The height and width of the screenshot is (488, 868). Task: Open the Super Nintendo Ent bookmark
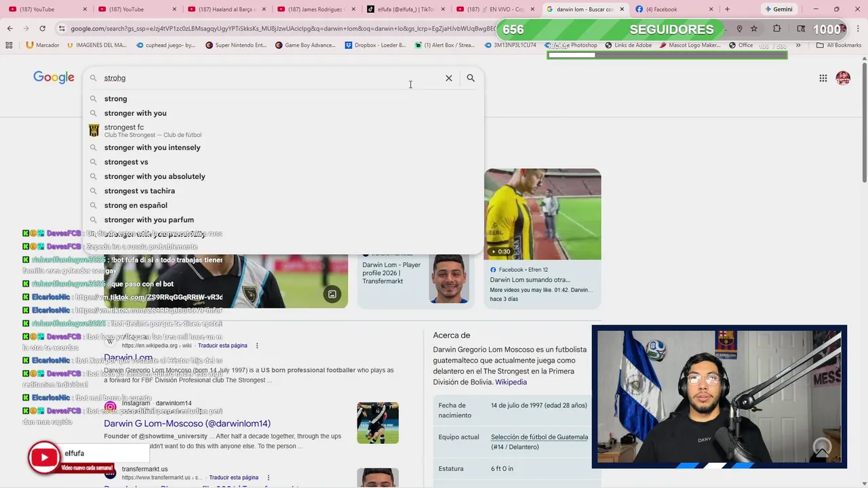click(235, 45)
